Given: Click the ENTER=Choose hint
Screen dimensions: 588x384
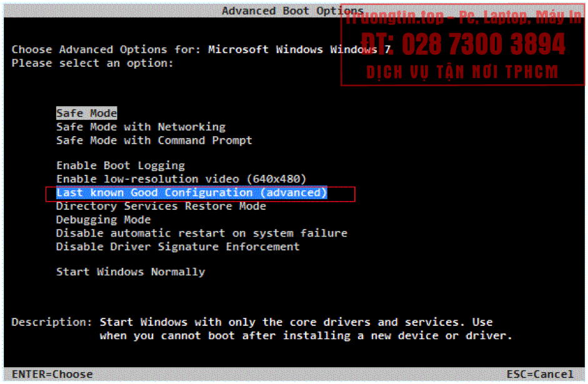Looking at the screenshot, I should (52, 375).
